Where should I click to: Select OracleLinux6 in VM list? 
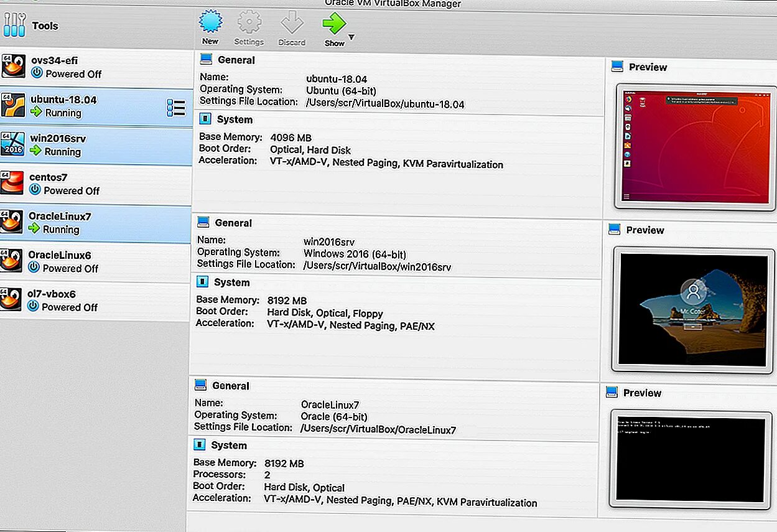[96, 263]
